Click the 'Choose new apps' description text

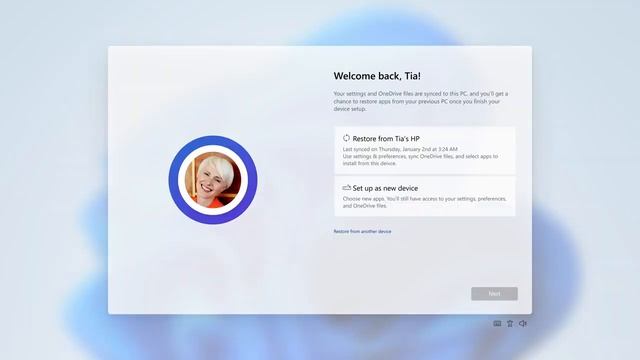[x=424, y=202]
